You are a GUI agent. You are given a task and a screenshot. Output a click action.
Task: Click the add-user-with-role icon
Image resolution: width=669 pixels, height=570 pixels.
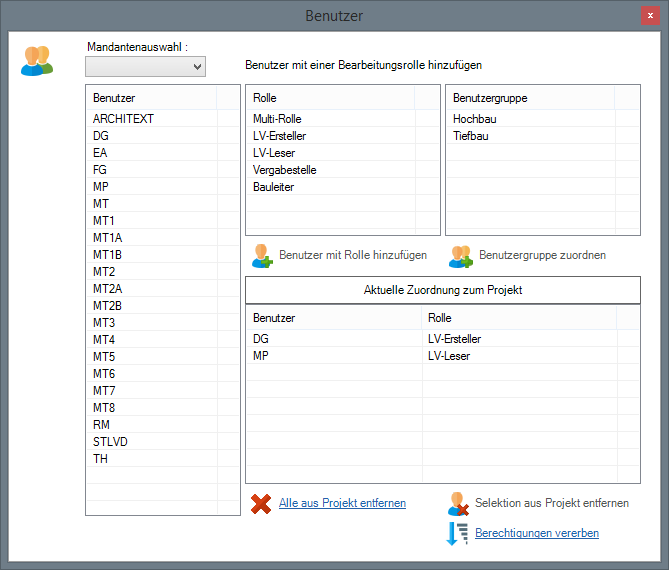[262, 256]
